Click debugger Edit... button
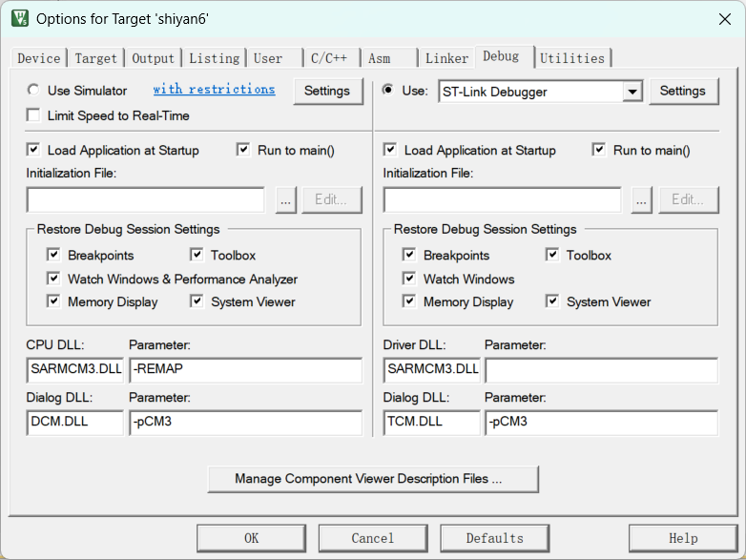746x560 pixels. (x=688, y=199)
